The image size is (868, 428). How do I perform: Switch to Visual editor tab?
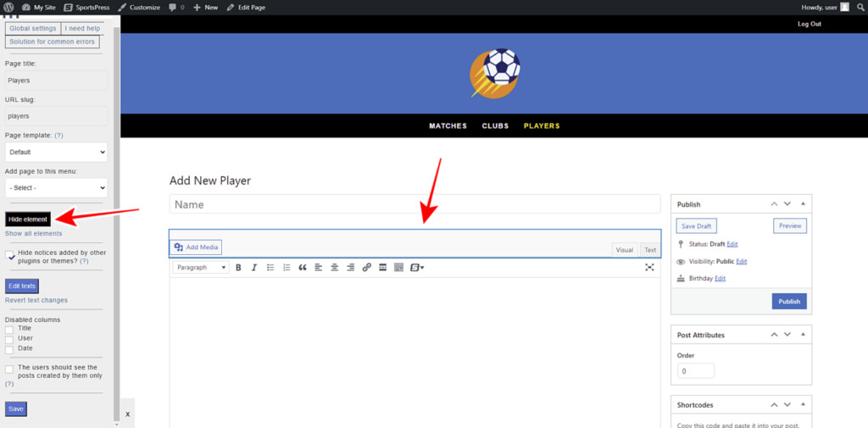click(x=625, y=250)
